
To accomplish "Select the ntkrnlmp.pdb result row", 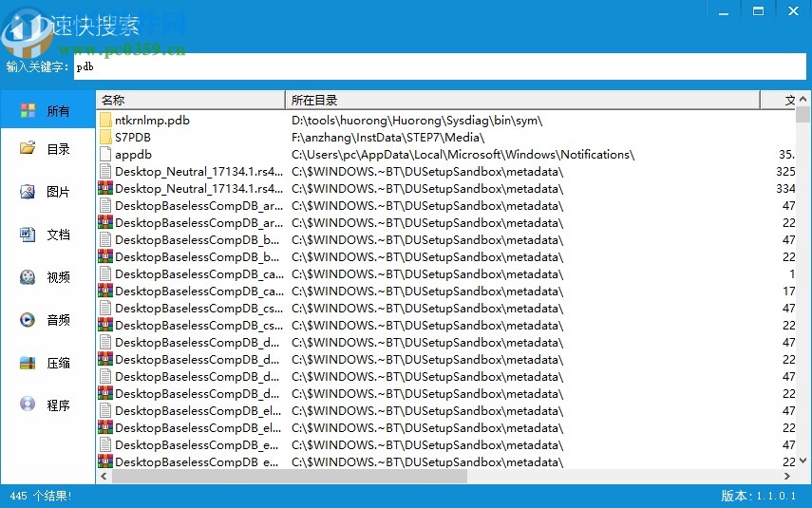I will [445, 121].
